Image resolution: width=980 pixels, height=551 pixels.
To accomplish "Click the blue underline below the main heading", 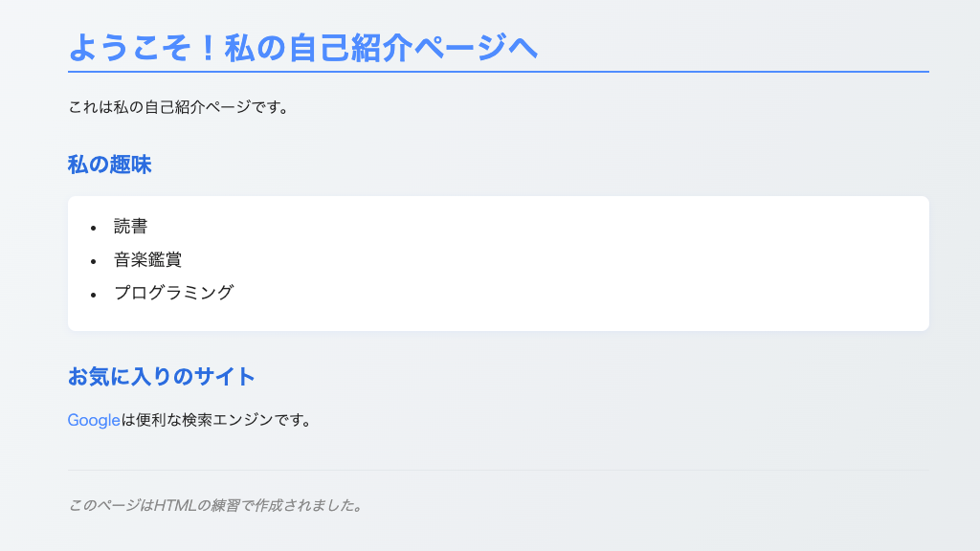I will click(498, 69).
